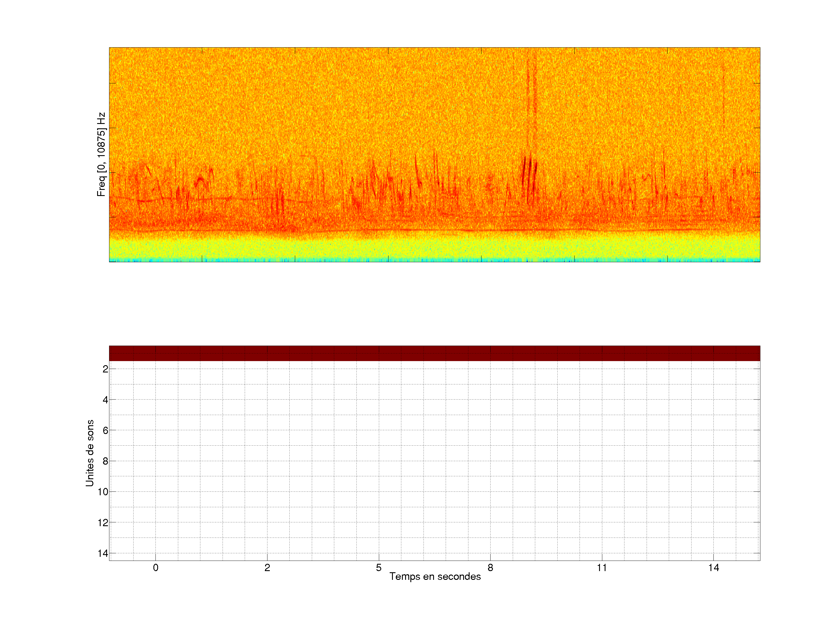Screen dimensions: 840x630
Task: Click the y-axis tick label '10'
Action: (103, 492)
